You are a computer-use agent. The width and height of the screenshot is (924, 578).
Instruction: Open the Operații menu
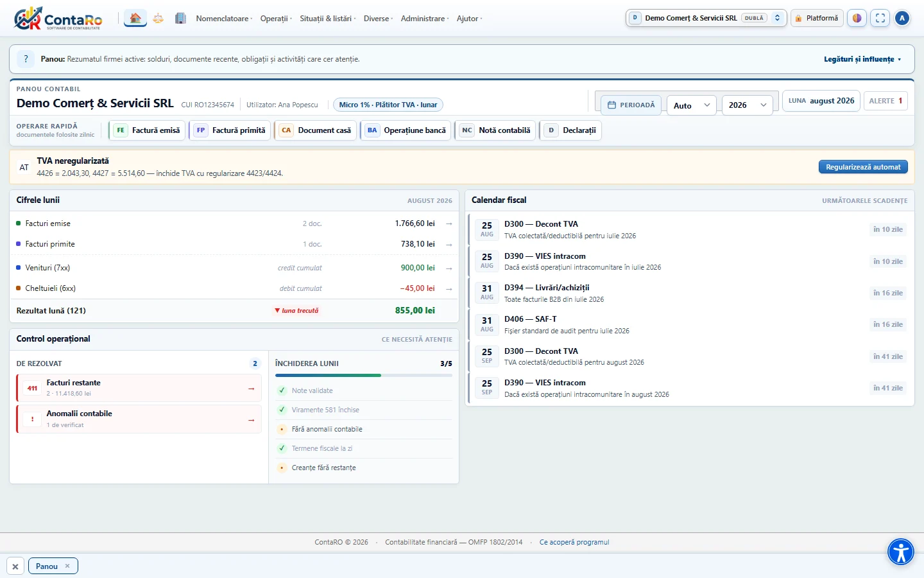click(276, 19)
